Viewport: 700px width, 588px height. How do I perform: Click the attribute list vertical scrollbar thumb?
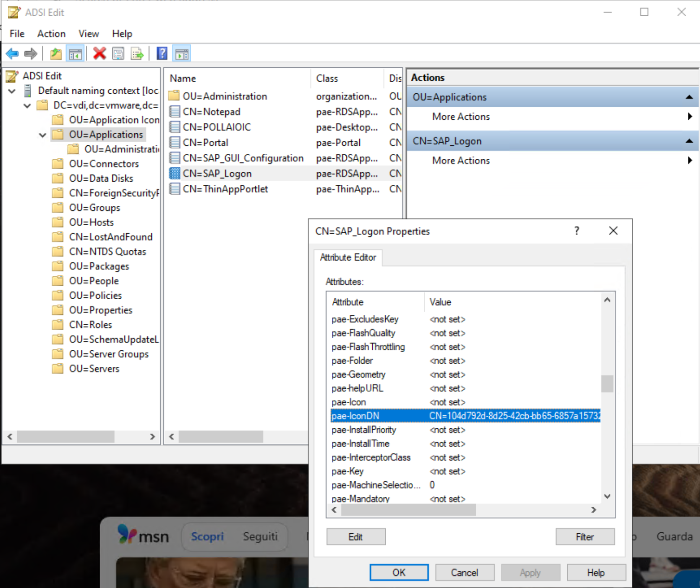607,384
